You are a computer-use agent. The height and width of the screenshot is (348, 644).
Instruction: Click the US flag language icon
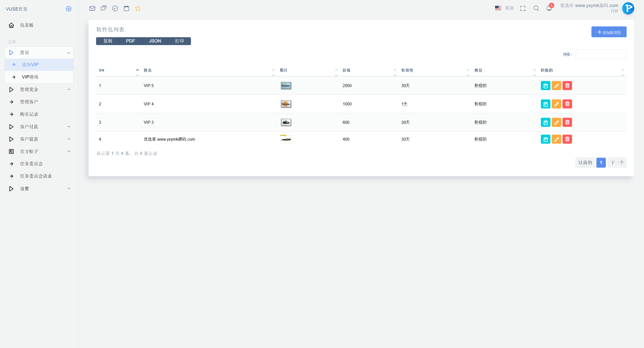coord(498,8)
